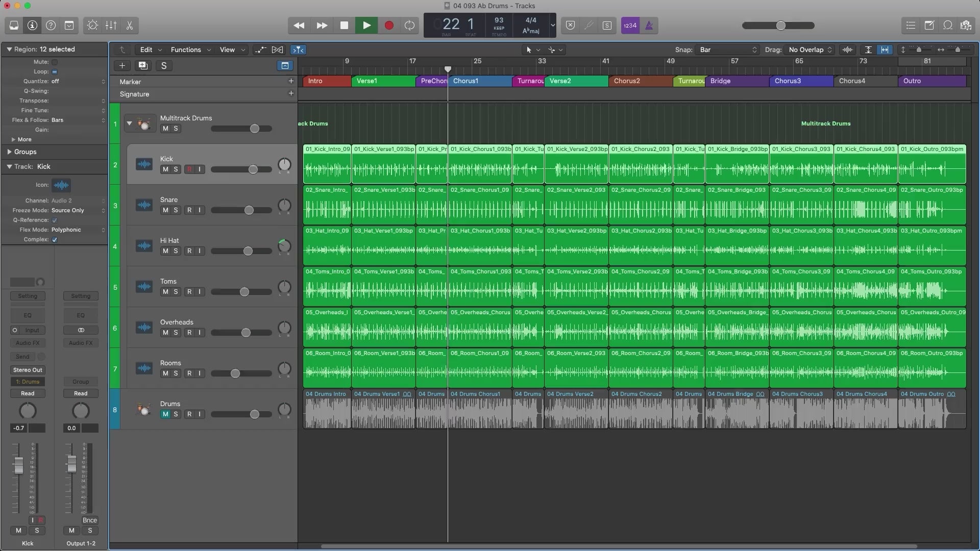
Task: Click the Stop transport button
Action: pyautogui.click(x=344, y=25)
